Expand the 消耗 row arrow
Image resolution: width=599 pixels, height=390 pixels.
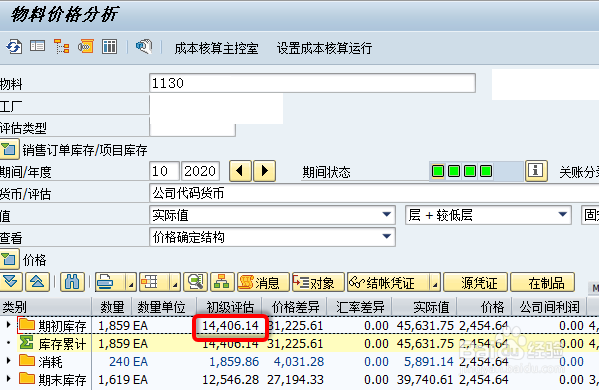pyautogui.click(x=8, y=361)
